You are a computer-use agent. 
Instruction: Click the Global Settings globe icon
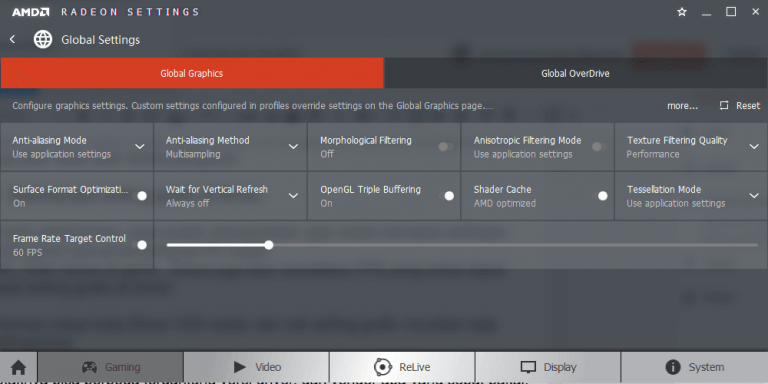point(43,40)
